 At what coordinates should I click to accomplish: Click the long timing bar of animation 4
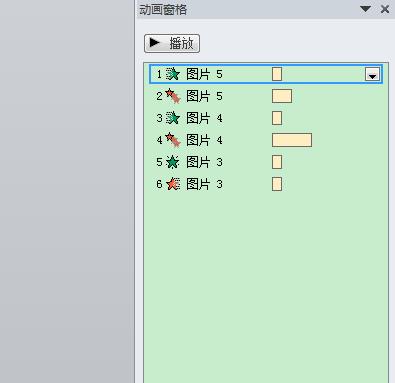292,140
